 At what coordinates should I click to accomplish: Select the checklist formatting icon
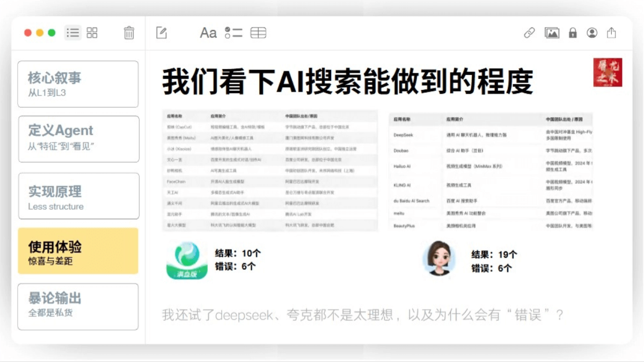(233, 33)
